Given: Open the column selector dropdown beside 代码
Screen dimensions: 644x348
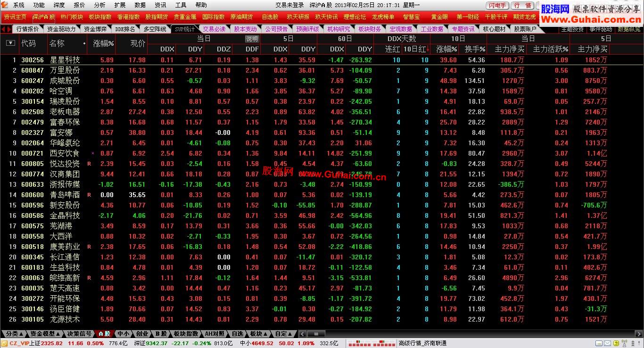Looking at the screenshot, I should 10,43.
